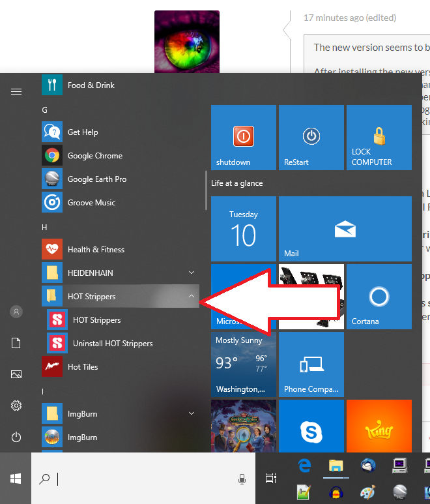Open the Skype tile
The width and height of the screenshot is (430, 504).
click(x=311, y=426)
